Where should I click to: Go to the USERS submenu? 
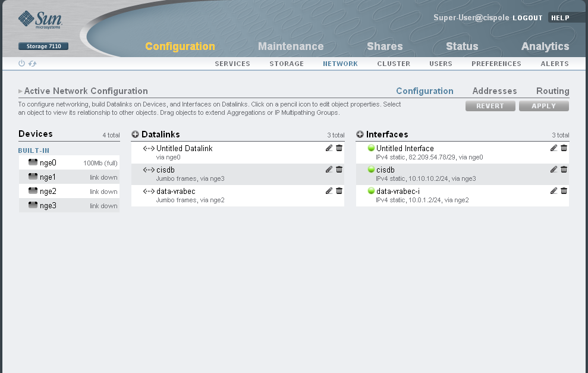[x=441, y=64]
